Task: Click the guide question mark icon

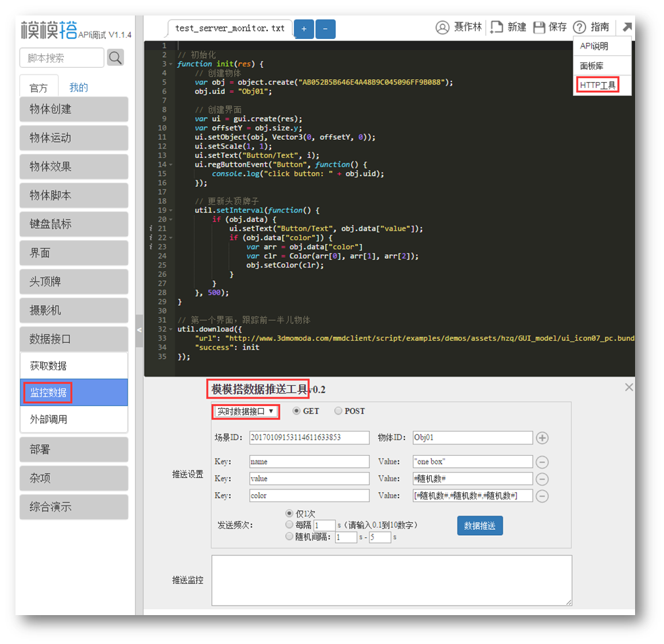Action: 579,28
